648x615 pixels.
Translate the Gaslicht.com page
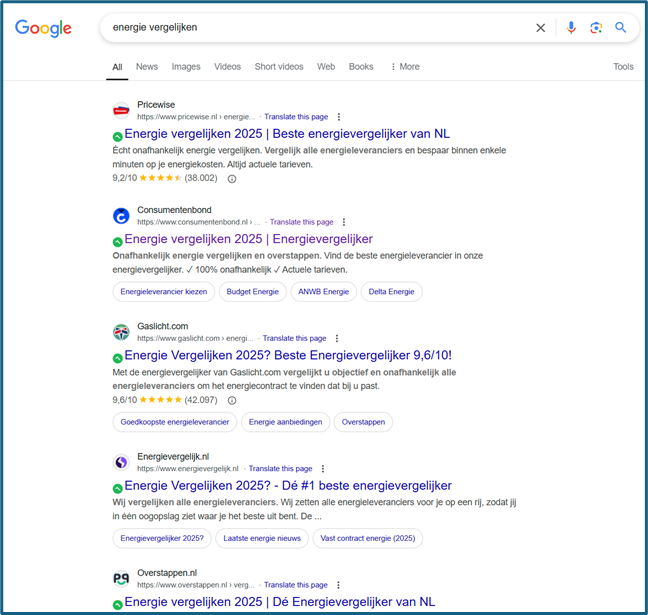294,338
